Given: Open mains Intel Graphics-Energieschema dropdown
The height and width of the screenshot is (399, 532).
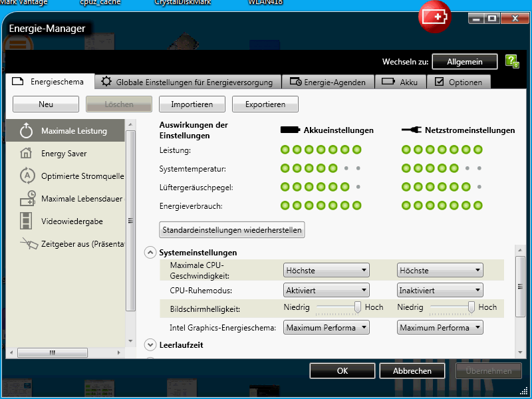Looking at the screenshot, I should click(440, 328).
